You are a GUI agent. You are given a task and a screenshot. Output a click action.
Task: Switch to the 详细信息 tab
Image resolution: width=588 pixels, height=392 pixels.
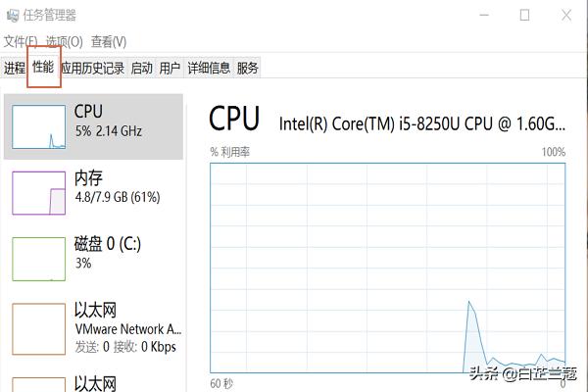pos(209,68)
